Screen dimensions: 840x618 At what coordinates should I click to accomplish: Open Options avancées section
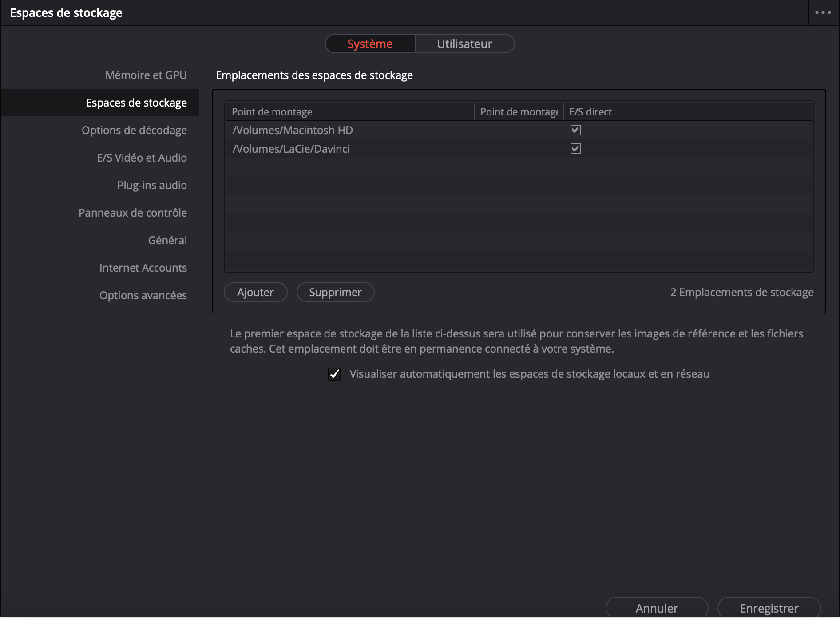pyautogui.click(x=143, y=296)
